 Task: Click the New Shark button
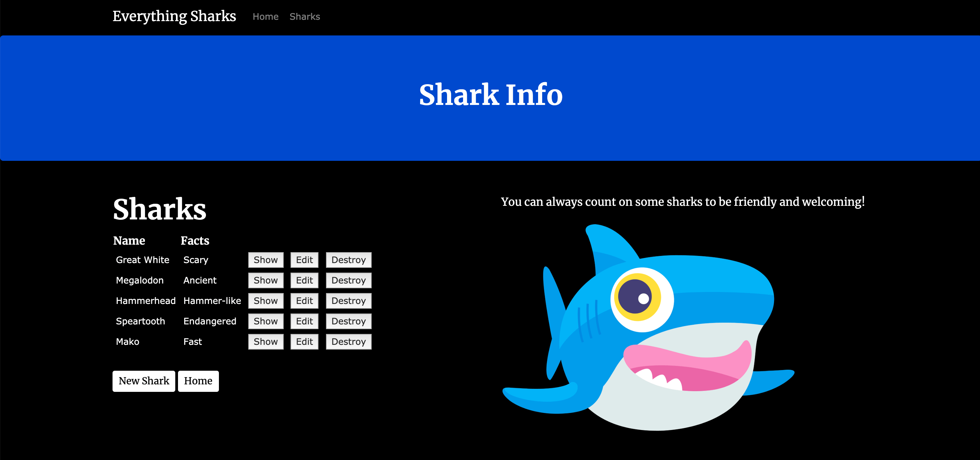(x=144, y=381)
